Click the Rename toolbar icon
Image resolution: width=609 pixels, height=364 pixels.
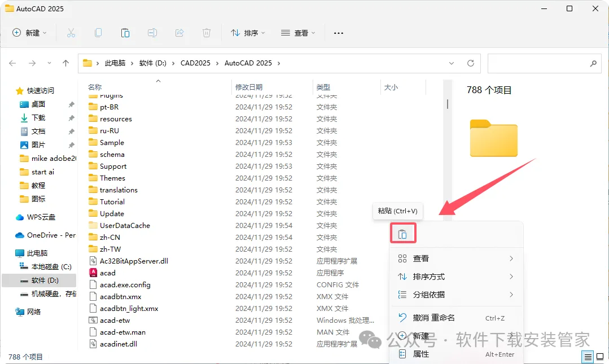click(152, 33)
